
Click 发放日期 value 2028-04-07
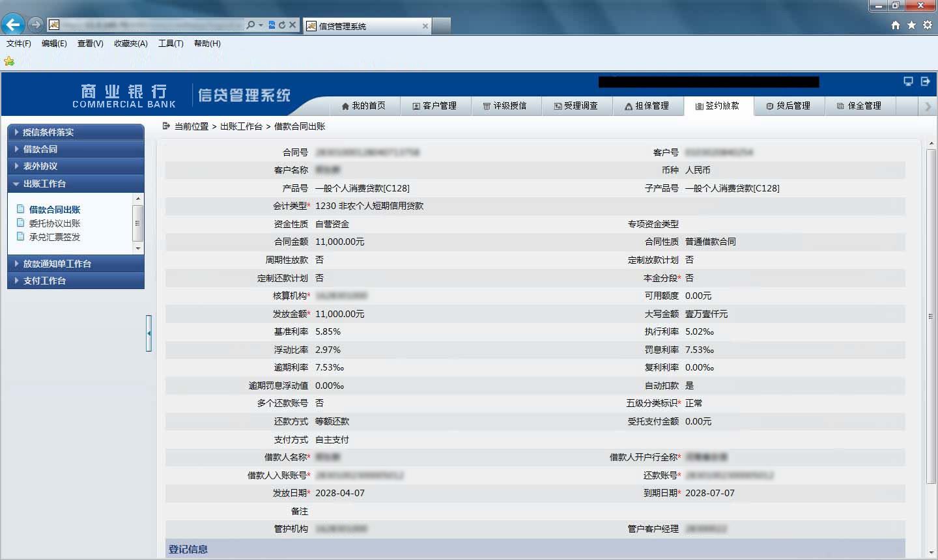point(340,493)
